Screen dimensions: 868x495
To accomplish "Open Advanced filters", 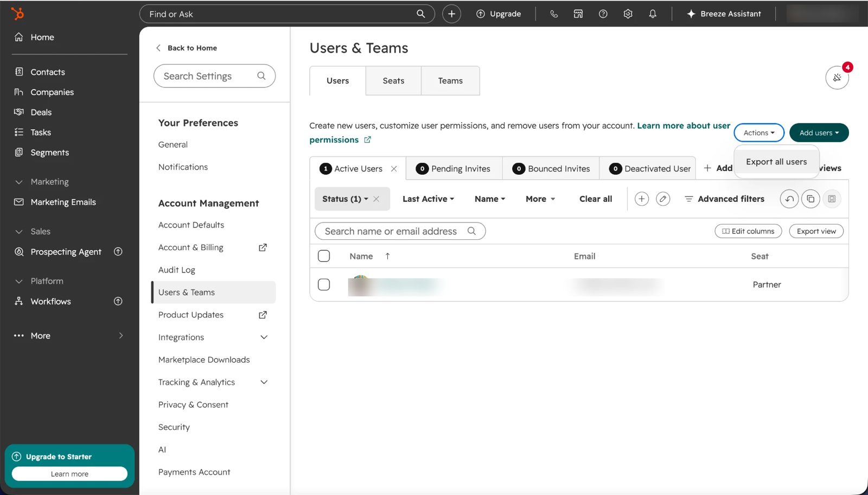I will click(724, 199).
